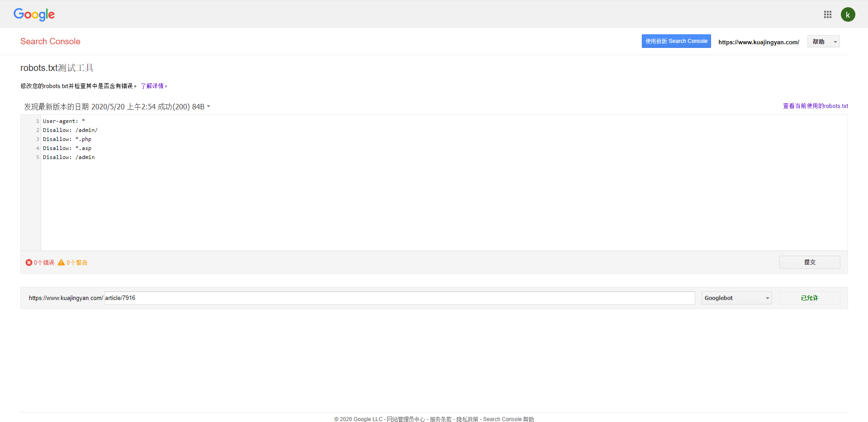Click the 提交 submit button
Image resolution: width=868 pixels, height=422 pixels.
[x=810, y=262]
